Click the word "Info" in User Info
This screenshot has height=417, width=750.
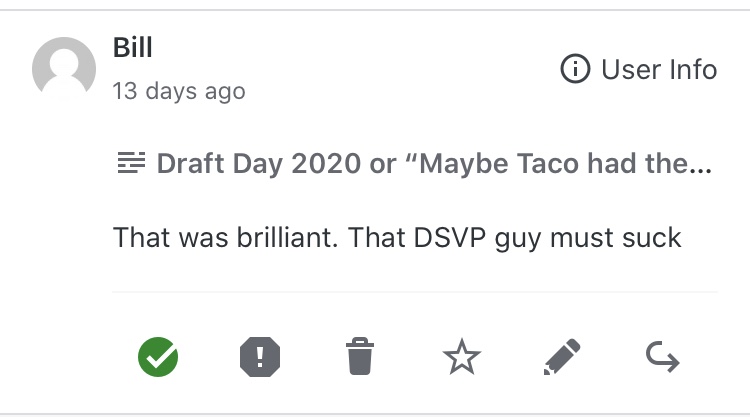click(x=692, y=70)
